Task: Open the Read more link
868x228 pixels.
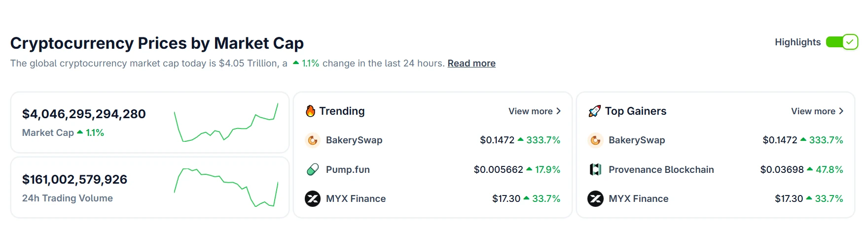Action: 471,64
